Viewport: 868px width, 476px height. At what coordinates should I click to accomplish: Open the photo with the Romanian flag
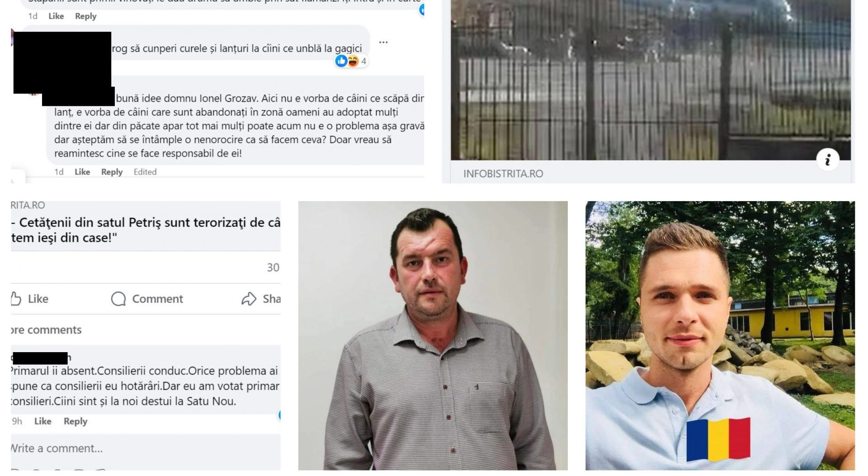pyautogui.click(x=720, y=335)
